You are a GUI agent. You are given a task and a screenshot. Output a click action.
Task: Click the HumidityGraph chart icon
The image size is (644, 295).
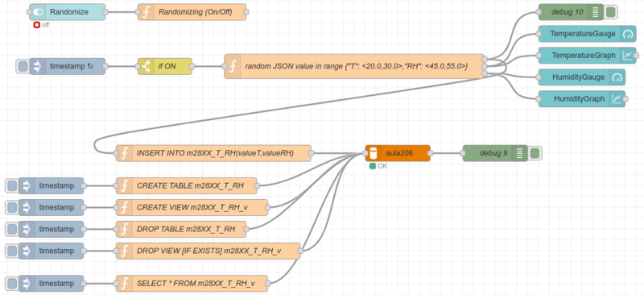[x=617, y=99]
